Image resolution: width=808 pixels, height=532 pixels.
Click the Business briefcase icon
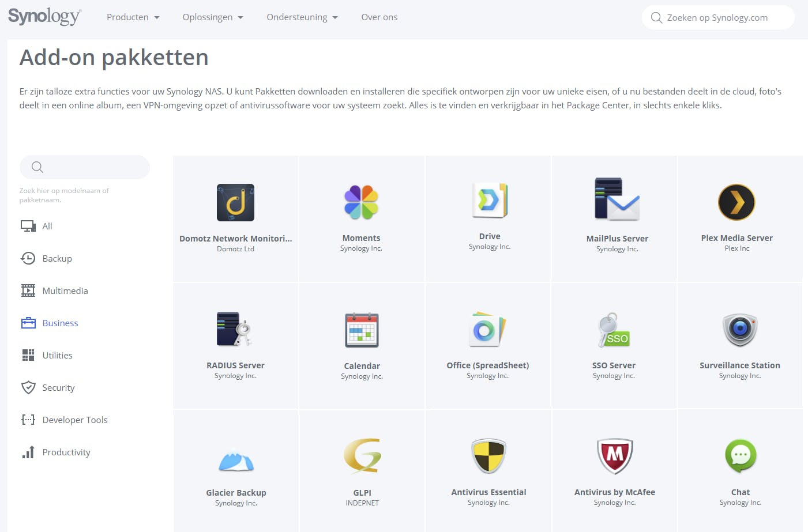coord(28,323)
